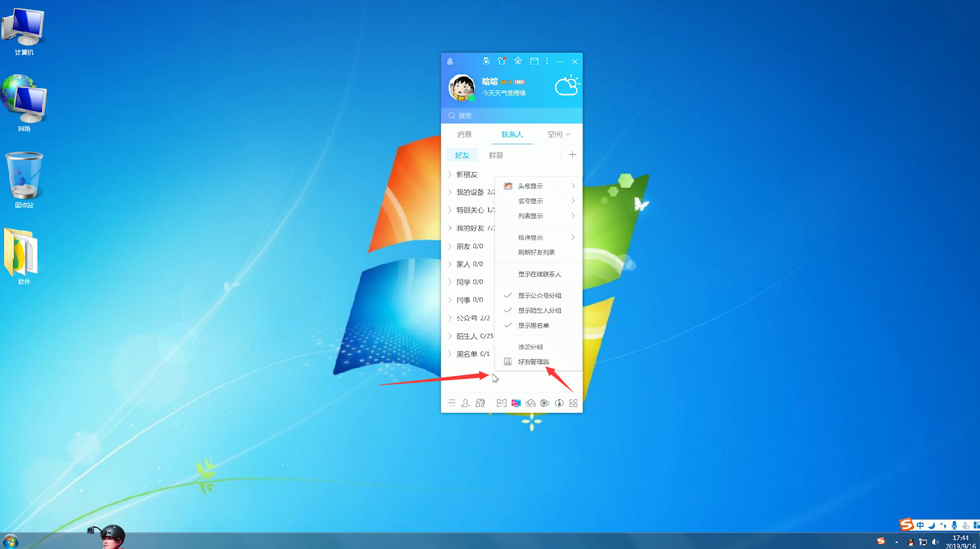Screen dimensions: 980x549
Task: Open 好友管理器 from context menu
Action: click(539, 362)
